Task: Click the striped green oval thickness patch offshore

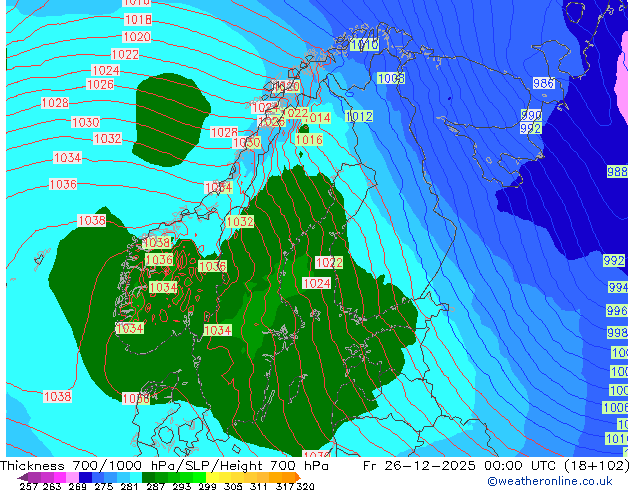Action: (x=170, y=120)
